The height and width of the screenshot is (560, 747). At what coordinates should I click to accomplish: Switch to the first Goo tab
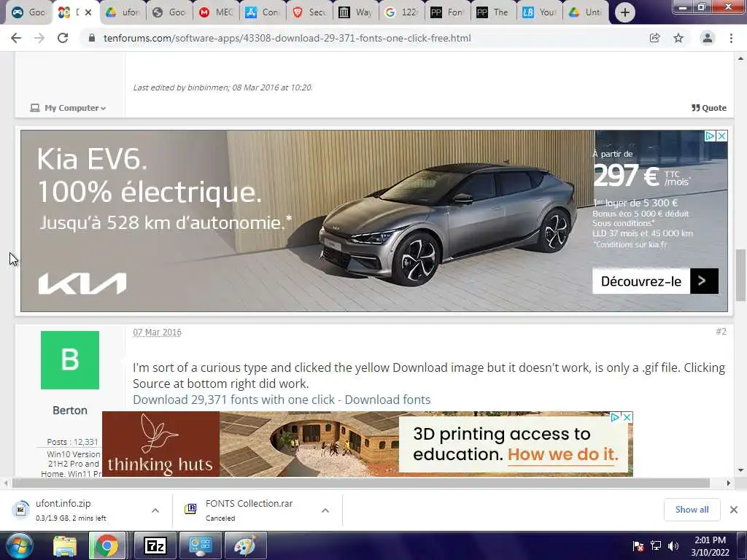(x=28, y=12)
